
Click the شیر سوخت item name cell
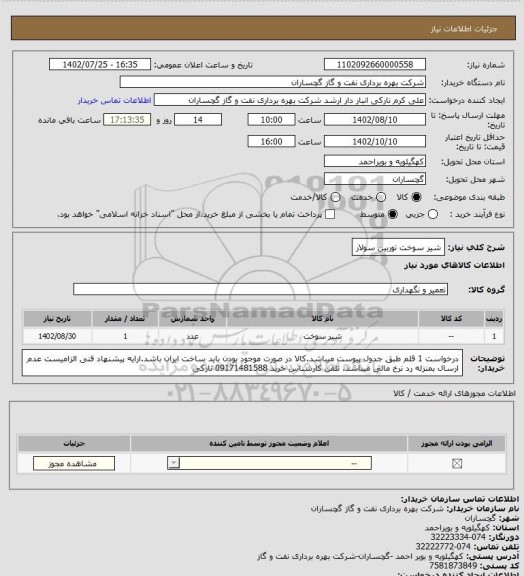(x=322, y=336)
